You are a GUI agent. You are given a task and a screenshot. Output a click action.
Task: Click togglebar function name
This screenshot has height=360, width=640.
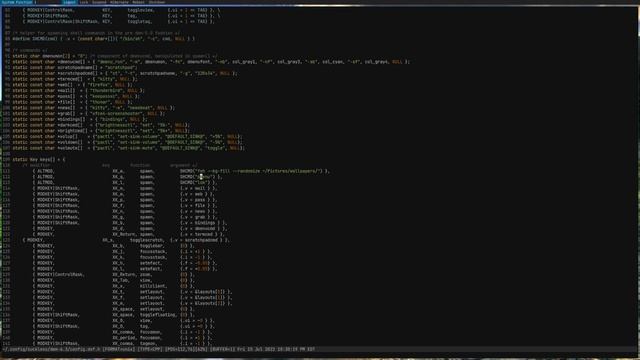152,246
